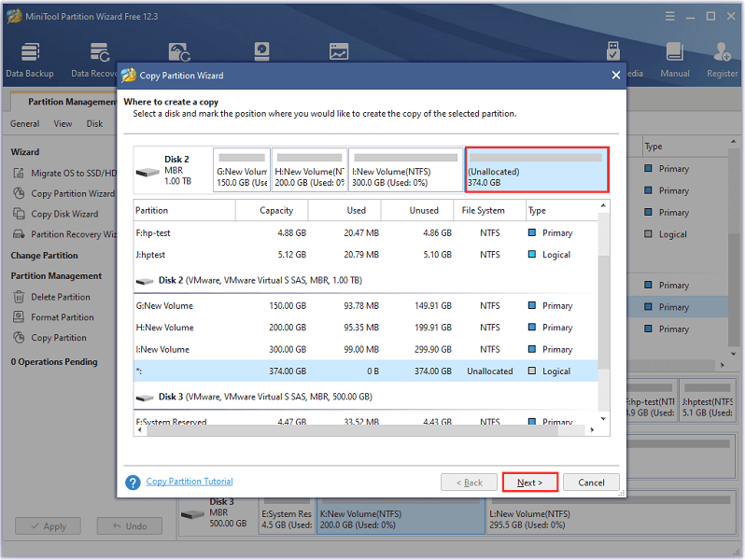
Task: Close the Copy Partition Wizard dialog
Action: tap(616, 76)
